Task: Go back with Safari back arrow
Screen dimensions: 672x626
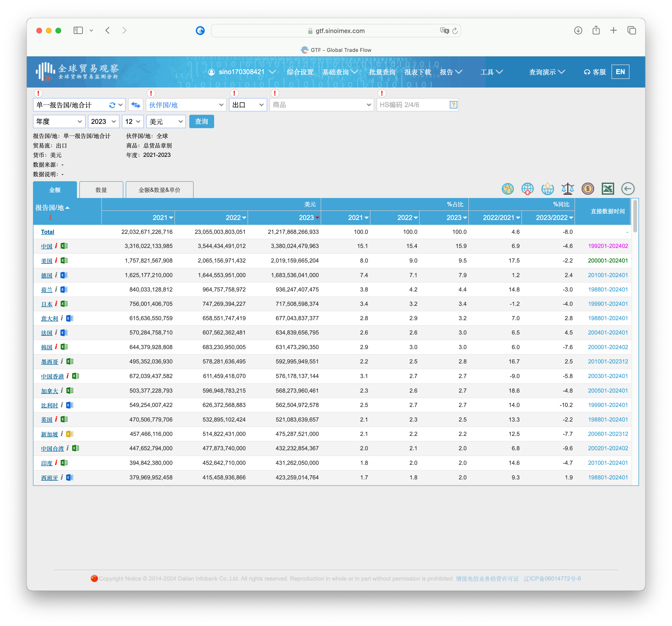Action: click(x=108, y=30)
